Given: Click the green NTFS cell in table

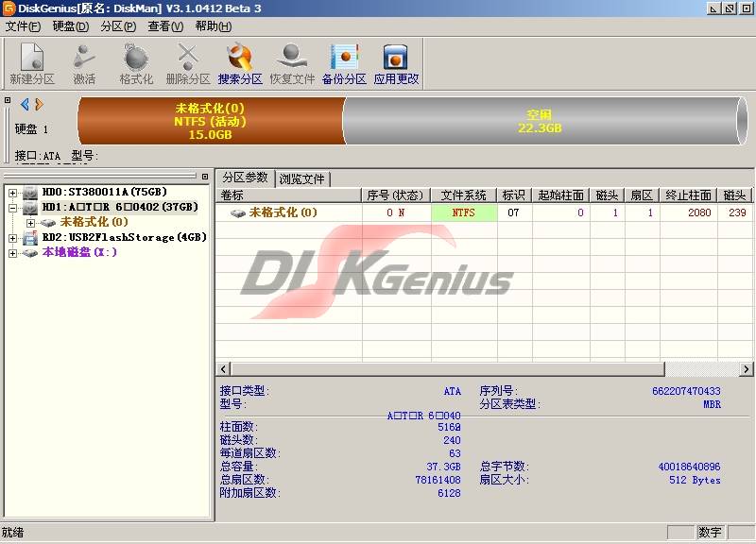Looking at the screenshot, I should 464,212.
